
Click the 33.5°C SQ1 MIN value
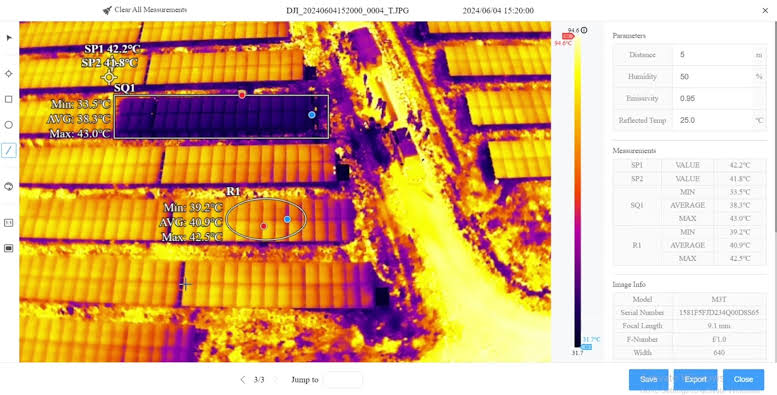pyautogui.click(x=740, y=192)
